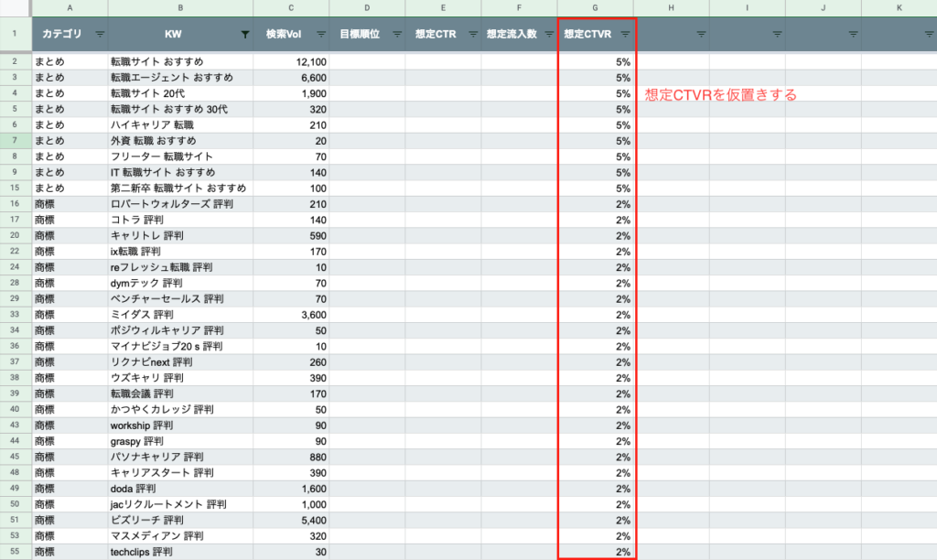937x560 pixels.
Task: Select cell doda 評判
Action: (x=180, y=489)
